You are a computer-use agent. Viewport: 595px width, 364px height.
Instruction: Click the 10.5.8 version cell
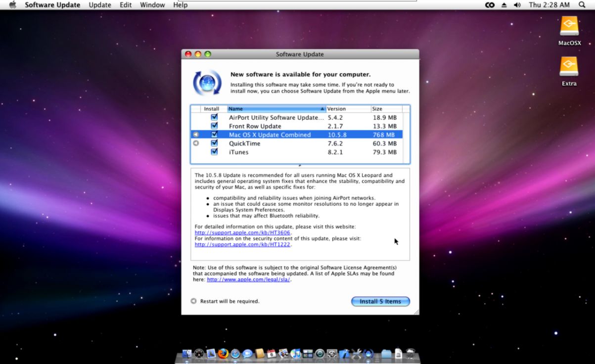click(338, 135)
